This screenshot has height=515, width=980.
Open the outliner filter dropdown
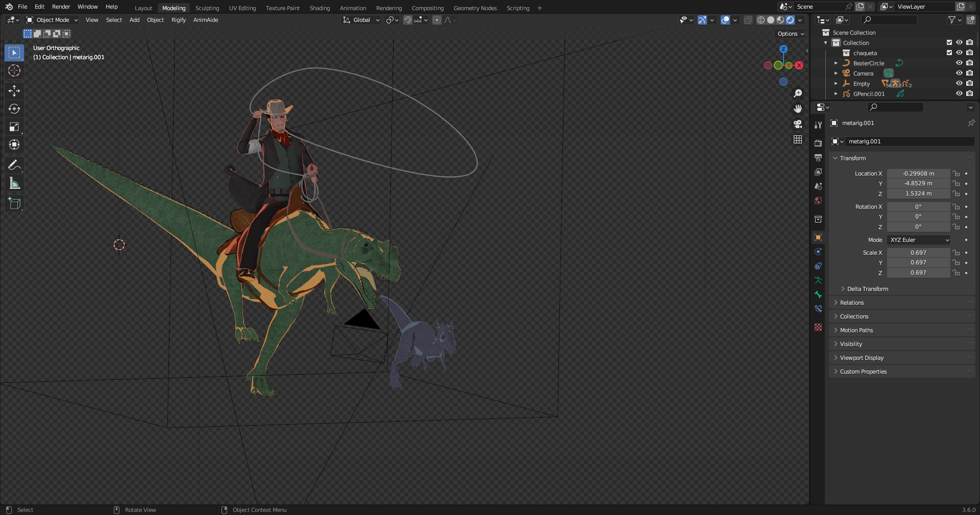954,20
